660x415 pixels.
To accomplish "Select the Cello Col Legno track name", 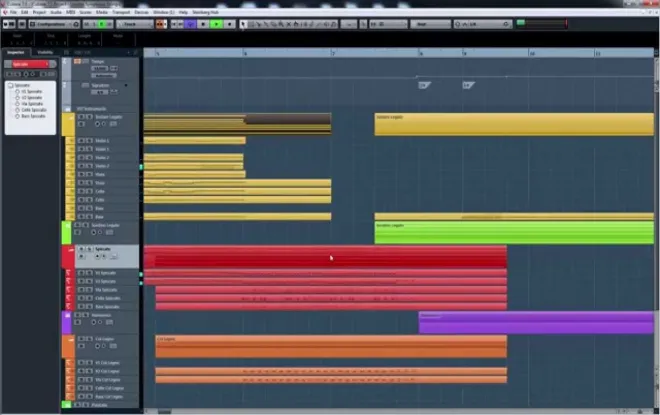I will point(109,388).
